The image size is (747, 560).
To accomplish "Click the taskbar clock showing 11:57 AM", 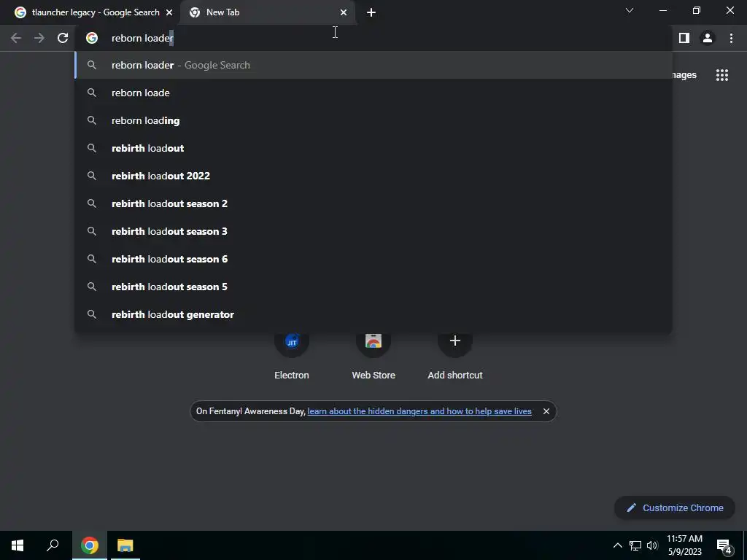I will [684, 545].
